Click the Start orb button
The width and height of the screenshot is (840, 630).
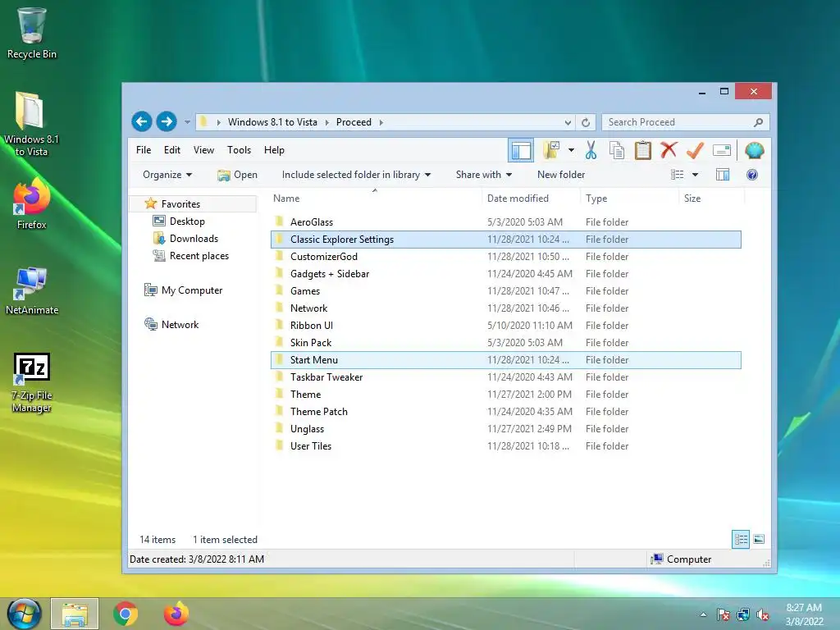pos(24,614)
